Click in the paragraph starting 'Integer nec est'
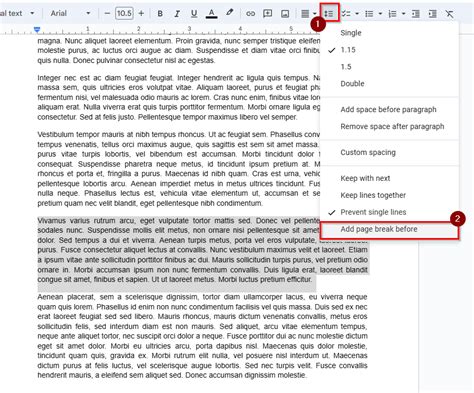 pyautogui.click(x=179, y=97)
